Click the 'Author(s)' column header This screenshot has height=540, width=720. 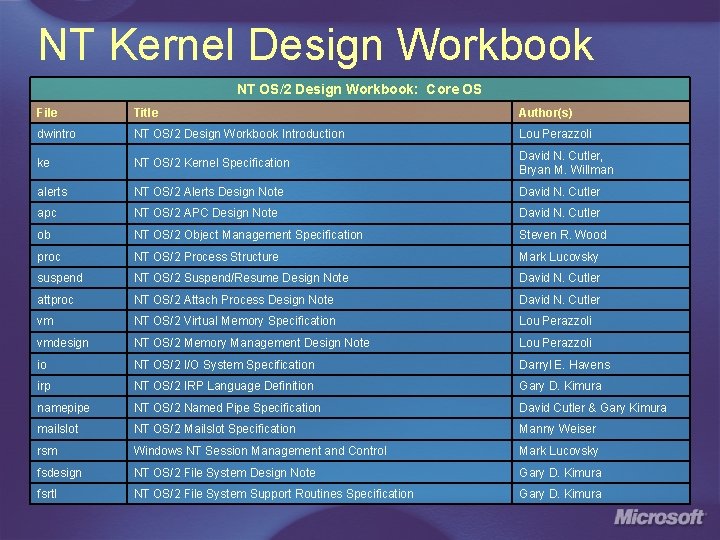(601, 112)
